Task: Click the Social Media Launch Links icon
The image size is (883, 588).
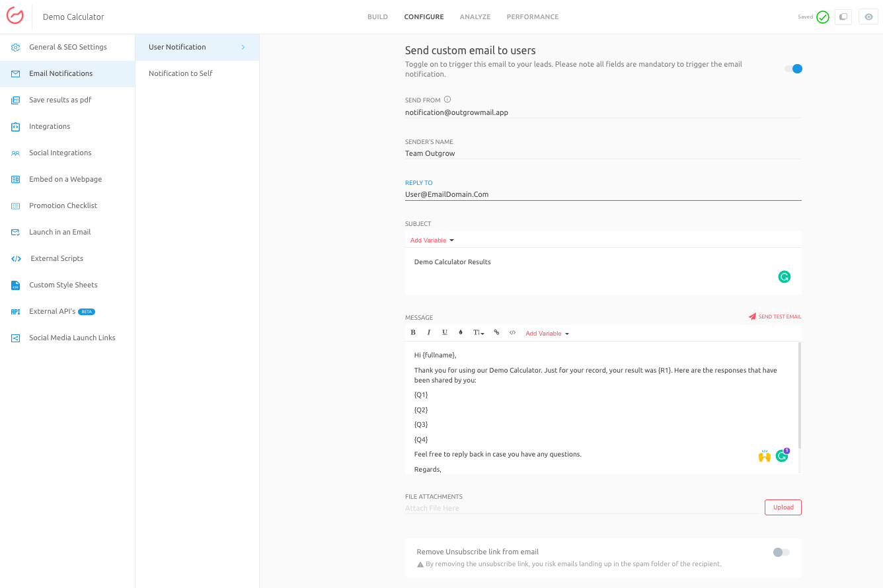Action: [x=15, y=338]
